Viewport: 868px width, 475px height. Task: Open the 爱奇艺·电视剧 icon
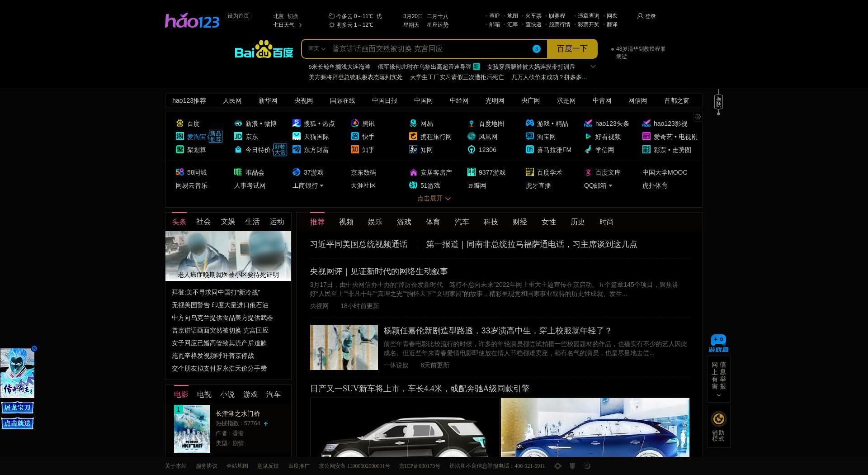point(646,137)
